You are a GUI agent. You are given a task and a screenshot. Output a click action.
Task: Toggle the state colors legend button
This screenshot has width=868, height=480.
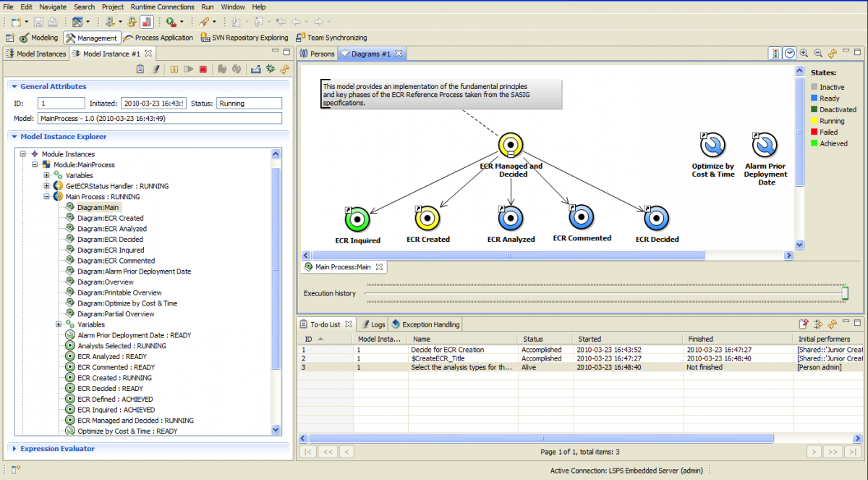click(x=775, y=54)
